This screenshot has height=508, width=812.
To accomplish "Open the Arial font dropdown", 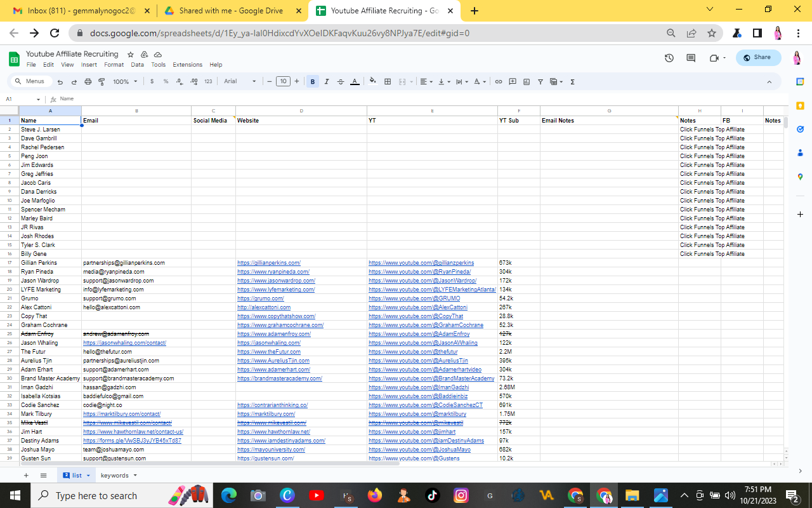I will click(x=240, y=81).
